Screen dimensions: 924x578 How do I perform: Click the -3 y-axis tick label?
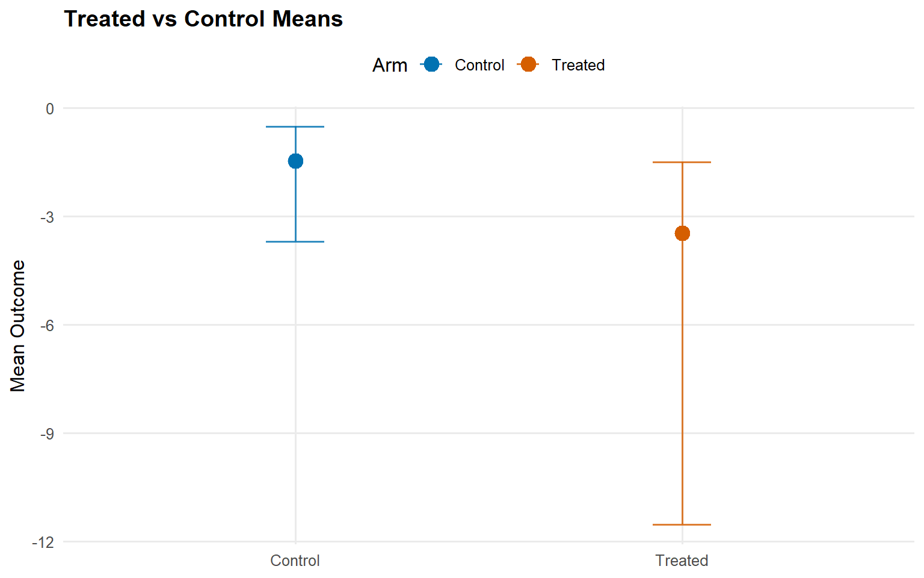pyautogui.click(x=47, y=217)
